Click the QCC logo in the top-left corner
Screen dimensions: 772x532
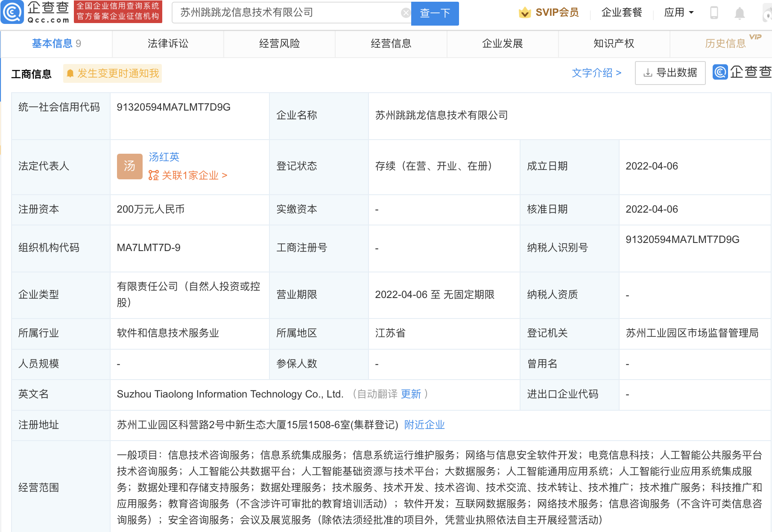[x=13, y=13]
